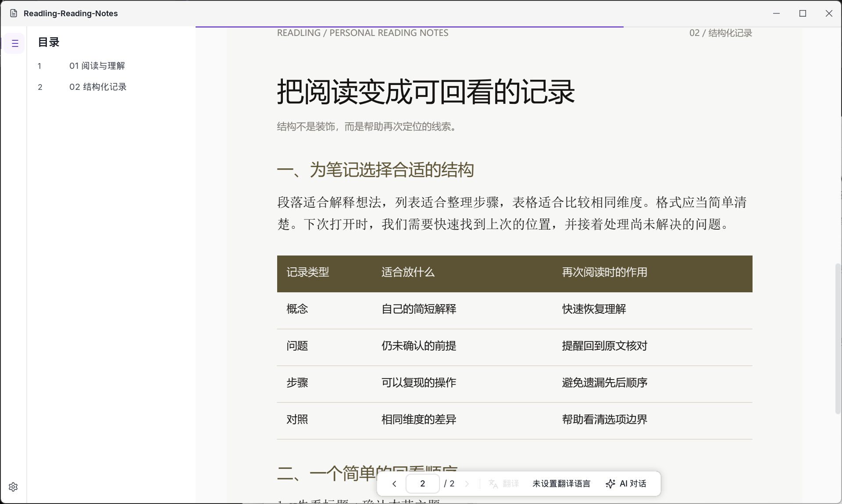Click the 仍未确认的前提 cell
The width and height of the screenshot is (842, 504).
419,346
